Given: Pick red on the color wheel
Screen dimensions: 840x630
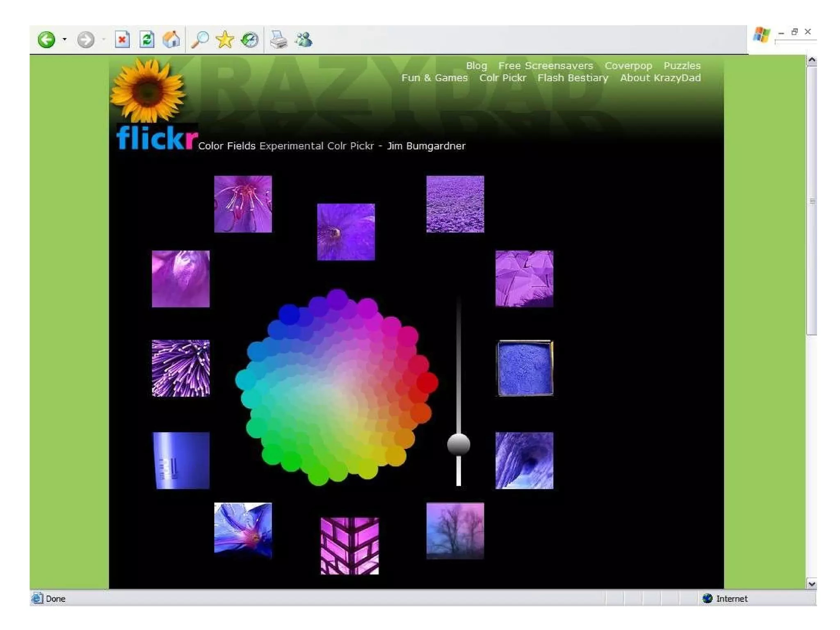Looking at the screenshot, I should click(x=427, y=382).
